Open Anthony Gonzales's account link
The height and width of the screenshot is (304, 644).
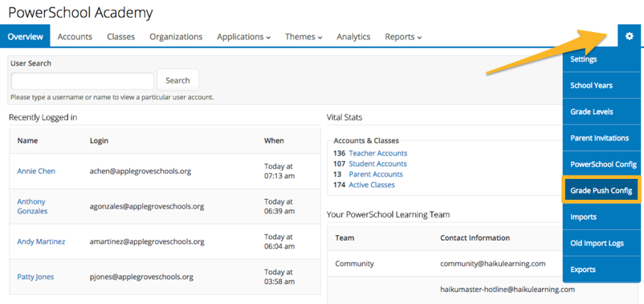(x=32, y=206)
